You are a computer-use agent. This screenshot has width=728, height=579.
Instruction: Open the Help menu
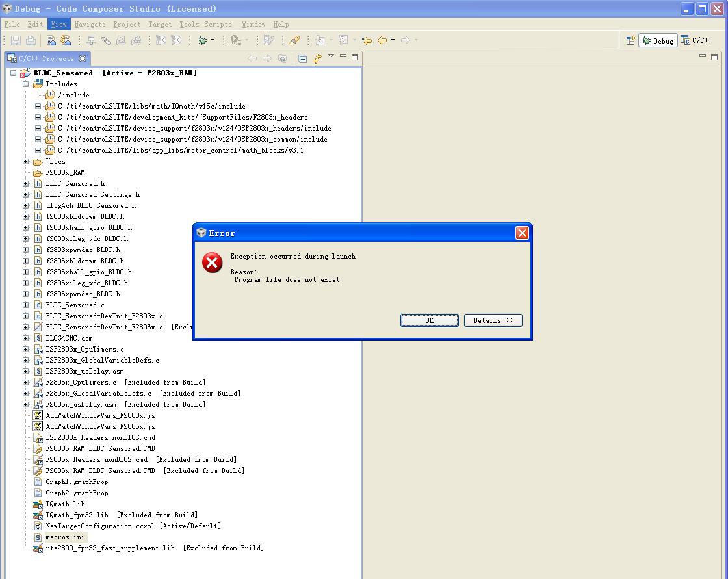pyautogui.click(x=281, y=24)
